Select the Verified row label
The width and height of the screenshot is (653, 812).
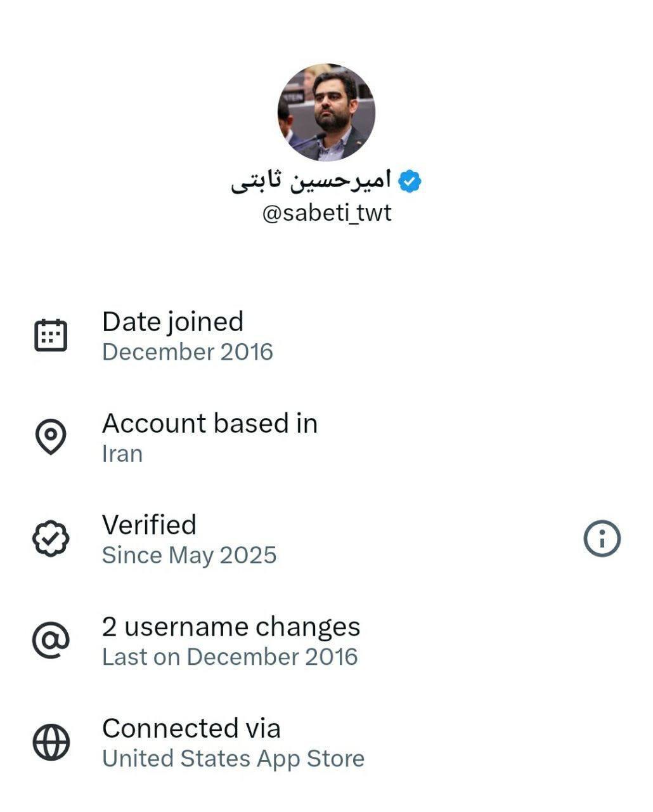click(x=149, y=525)
